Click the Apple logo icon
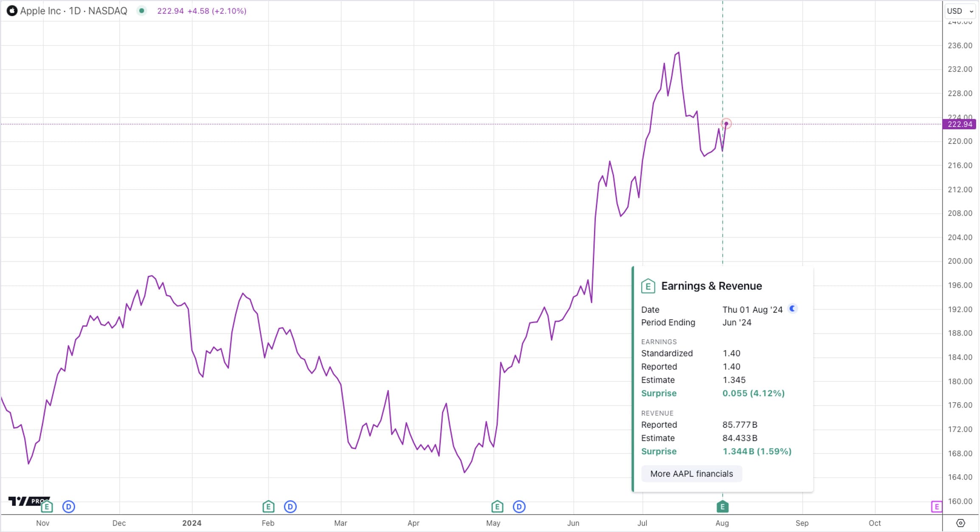980x532 pixels. (12, 11)
